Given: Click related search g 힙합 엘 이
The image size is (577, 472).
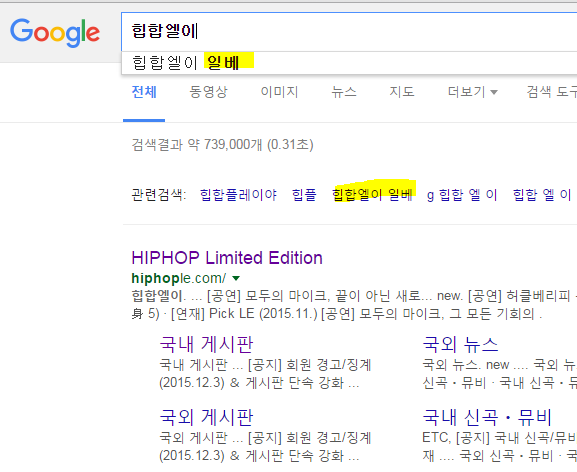Looking at the screenshot, I should 462,195.
